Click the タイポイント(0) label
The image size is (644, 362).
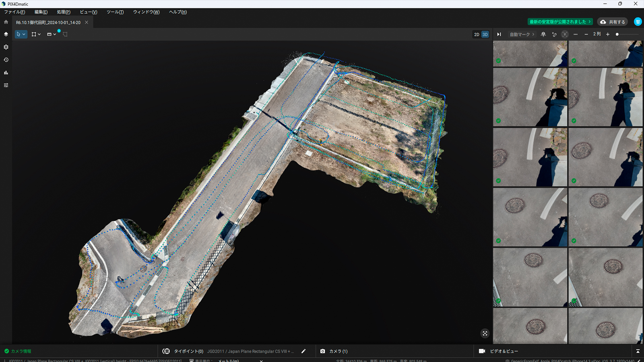click(x=189, y=351)
